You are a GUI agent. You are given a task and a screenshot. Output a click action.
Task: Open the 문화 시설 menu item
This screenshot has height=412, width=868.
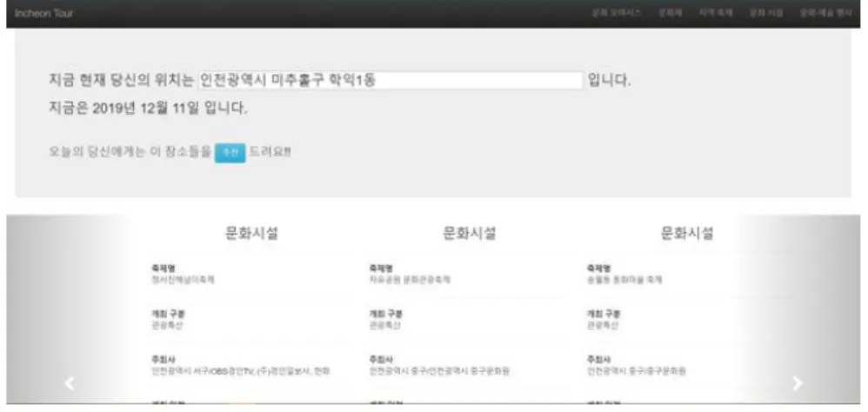point(766,13)
